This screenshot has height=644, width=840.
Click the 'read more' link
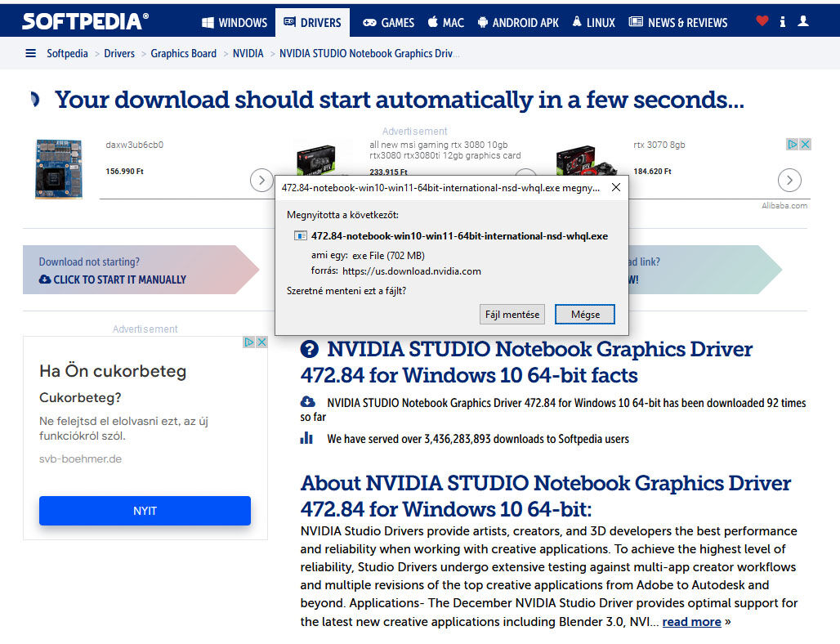point(691,621)
